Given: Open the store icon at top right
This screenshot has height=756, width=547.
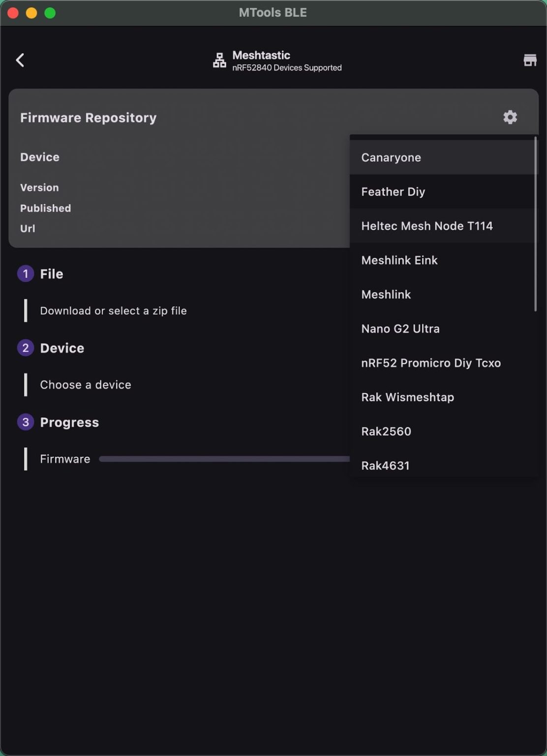Looking at the screenshot, I should (x=530, y=60).
